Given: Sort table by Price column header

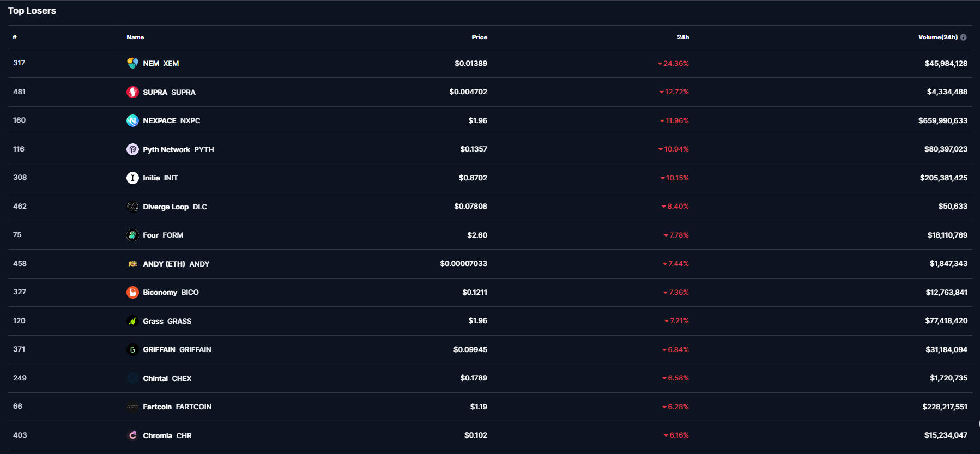Looking at the screenshot, I should (x=479, y=37).
